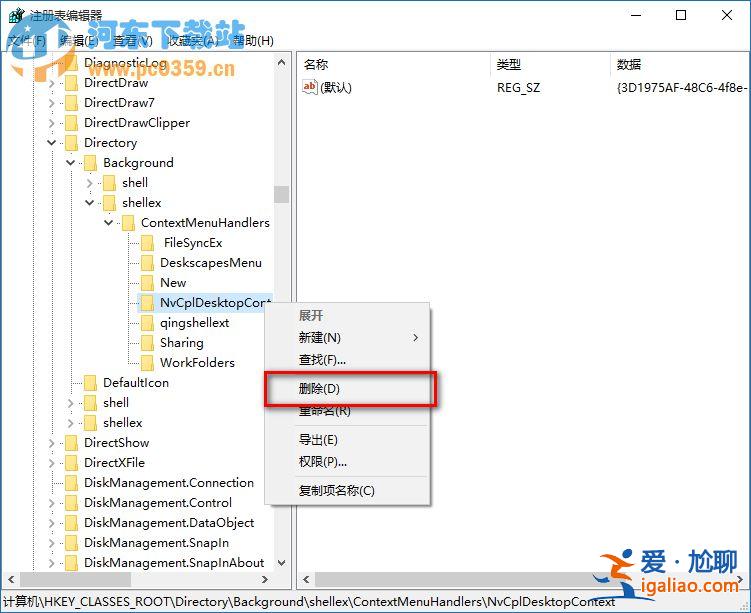Click the tree pane scroll down arrow
The image size is (751, 613).
[x=282, y=563]
